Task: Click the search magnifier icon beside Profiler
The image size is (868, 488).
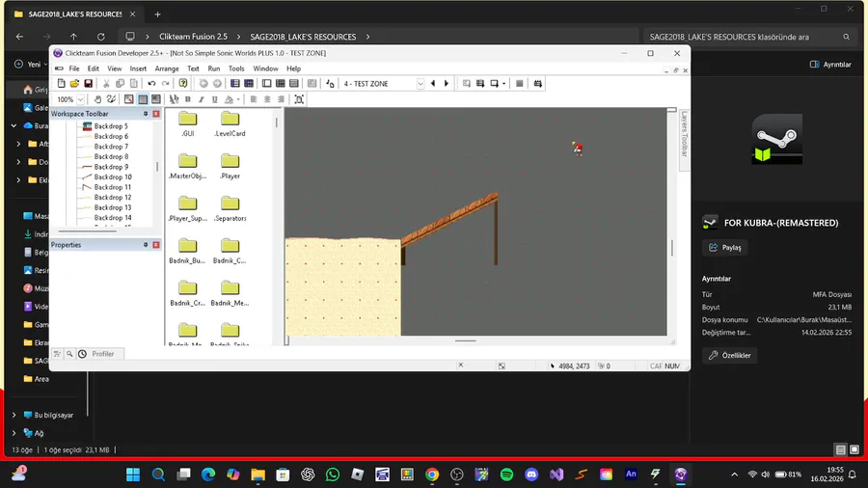Action: click(x=69, y=354)
